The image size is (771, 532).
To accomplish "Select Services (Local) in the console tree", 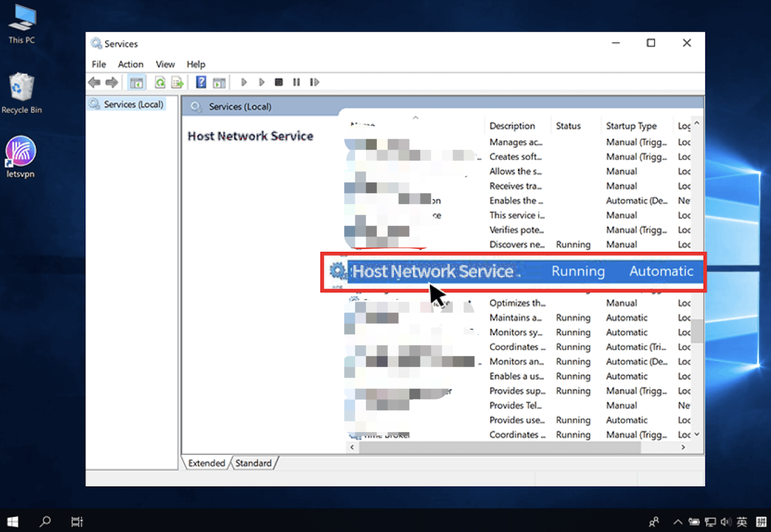I will (x=133, y=104).
